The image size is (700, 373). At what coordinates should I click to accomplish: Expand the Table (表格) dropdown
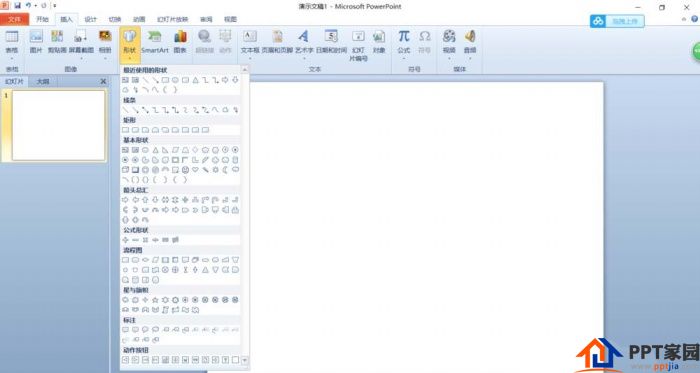click(12, 44)
